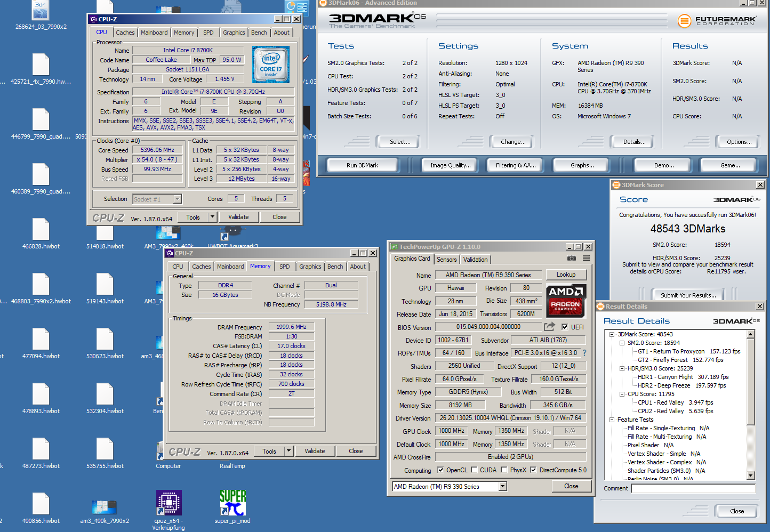The image size is (770, 532).
Task: Click the Comment input field
Action: pos(693,488)
